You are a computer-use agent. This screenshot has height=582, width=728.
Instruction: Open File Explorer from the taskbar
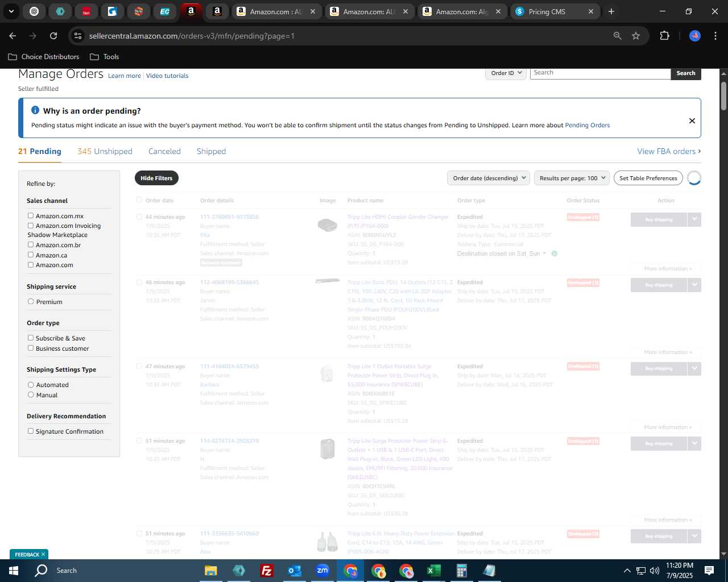[211, 571]
